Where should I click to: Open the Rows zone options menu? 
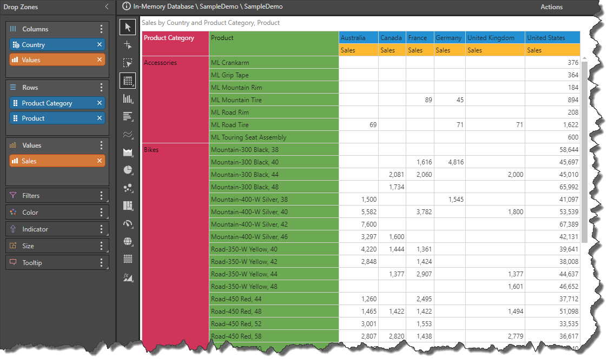point(101,88)
